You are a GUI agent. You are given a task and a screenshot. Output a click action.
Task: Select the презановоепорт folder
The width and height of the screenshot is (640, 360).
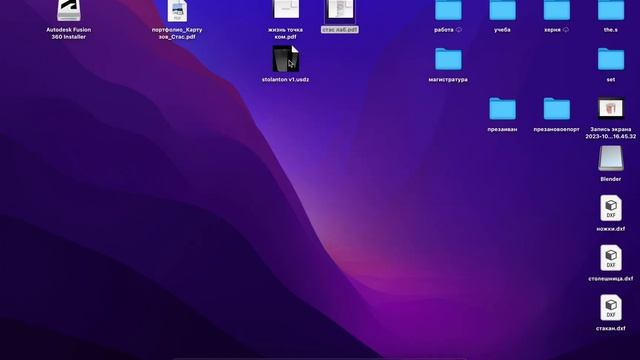pyautogui.click(x=557, y=109)
